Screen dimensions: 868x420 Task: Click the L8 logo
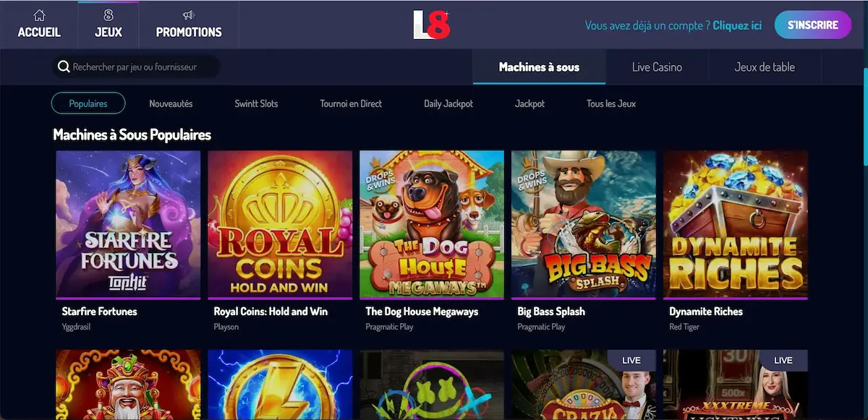click(432, 25)
